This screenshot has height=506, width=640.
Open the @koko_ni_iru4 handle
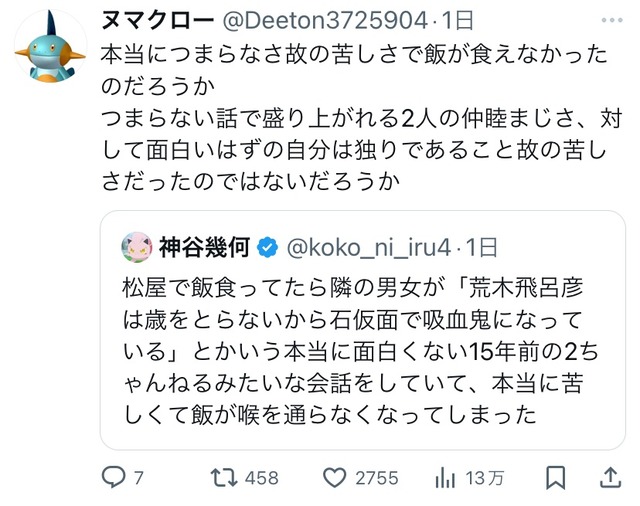point(369,247)
